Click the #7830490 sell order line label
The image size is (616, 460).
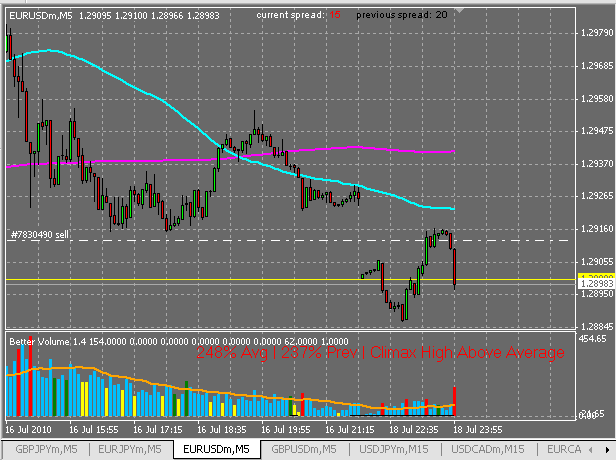[40, 235]
